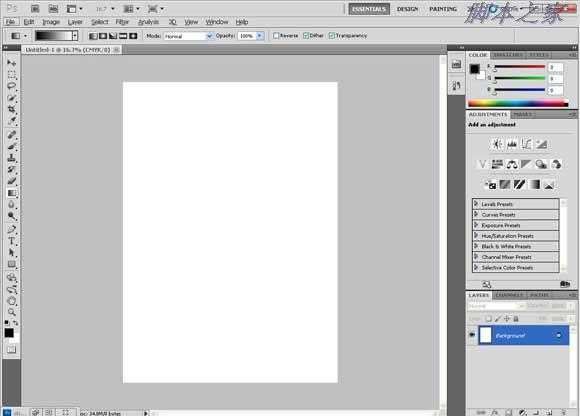Select the Clone Stamp tool

[11, 158]
